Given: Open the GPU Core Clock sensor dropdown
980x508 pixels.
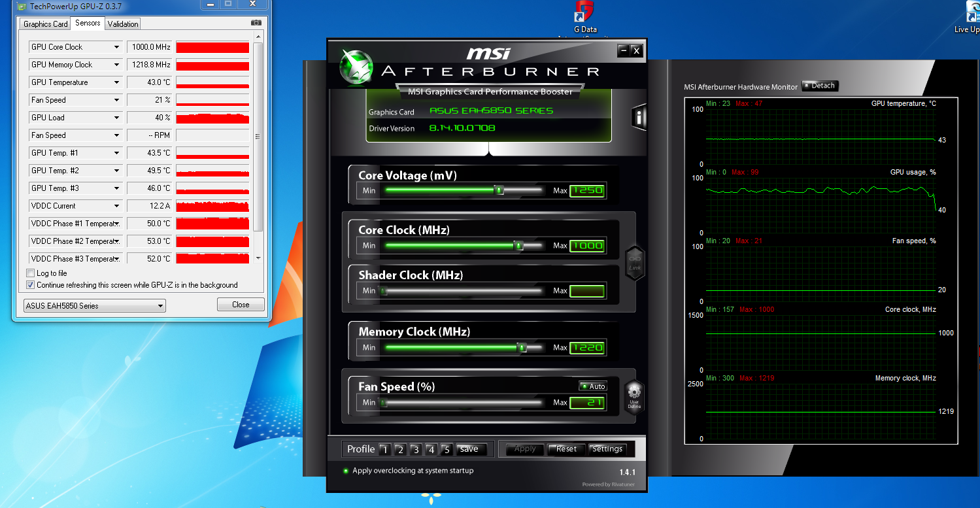Looking at the screenshot, I should [x=117, y=47].
